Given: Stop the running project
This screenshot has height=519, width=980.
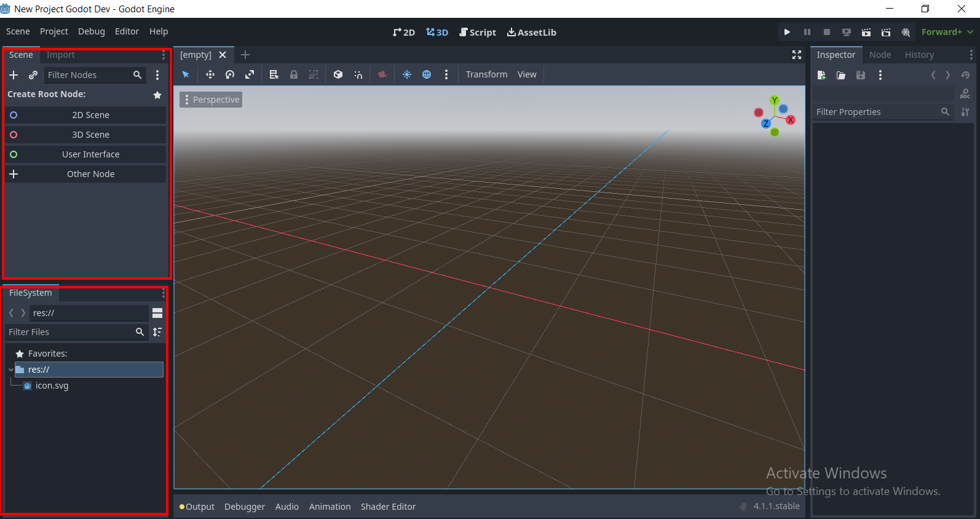Looking at the screenshot, I should 827,32.
